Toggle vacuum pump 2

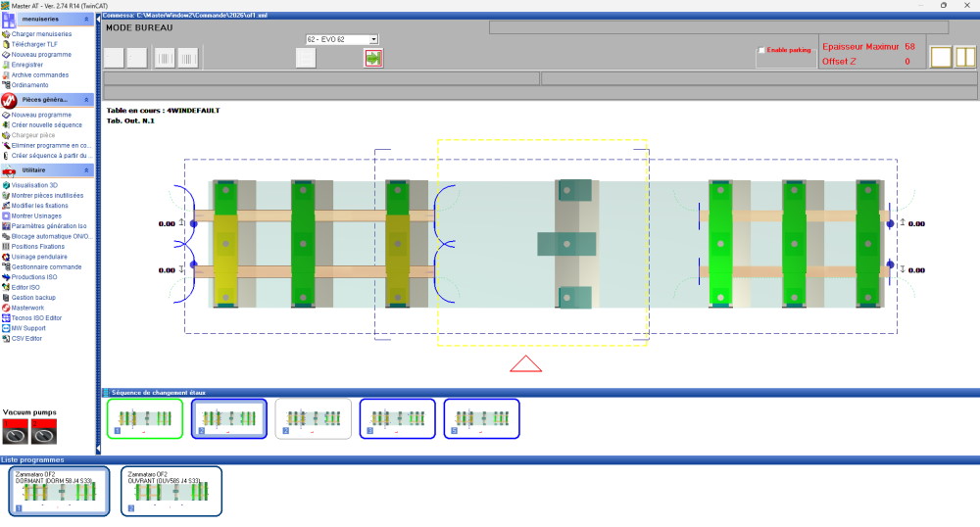(44, 431)
